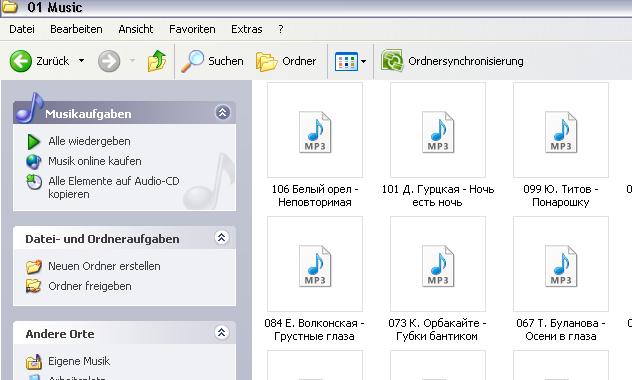Click the Andere Orte header title
The image size is (632, 380).
pyautogui.click(x=60, y=334)
